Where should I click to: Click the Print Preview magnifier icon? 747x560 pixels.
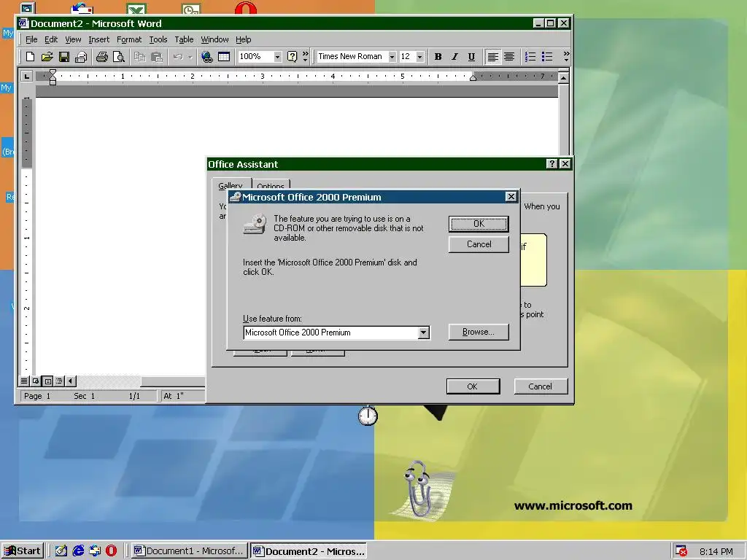119,57
